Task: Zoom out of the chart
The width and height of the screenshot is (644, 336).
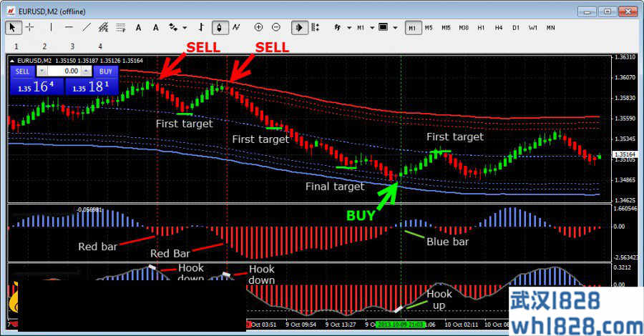Action: coord(276,27)
